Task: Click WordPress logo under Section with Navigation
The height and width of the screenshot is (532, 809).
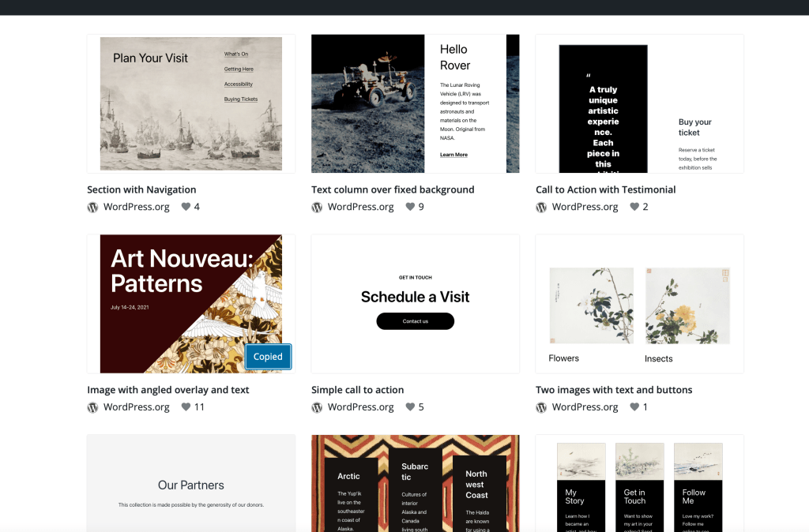Action: tap(93, 208)
